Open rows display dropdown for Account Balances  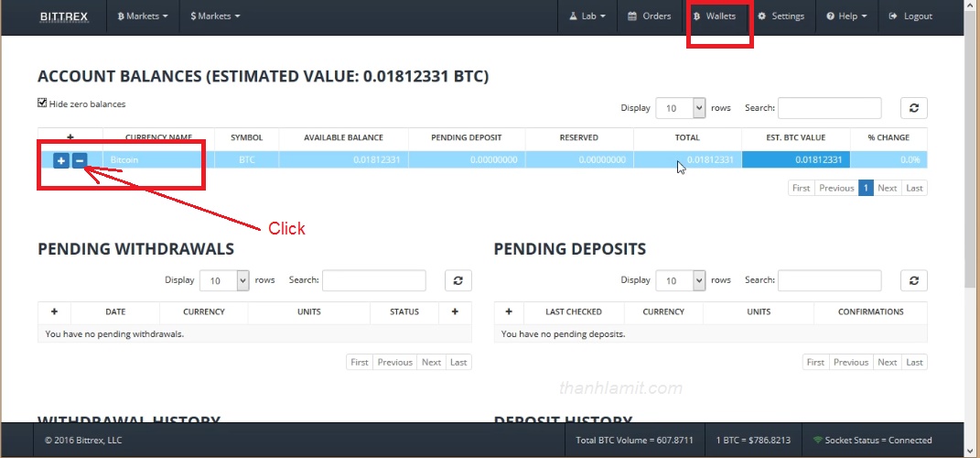681,108
